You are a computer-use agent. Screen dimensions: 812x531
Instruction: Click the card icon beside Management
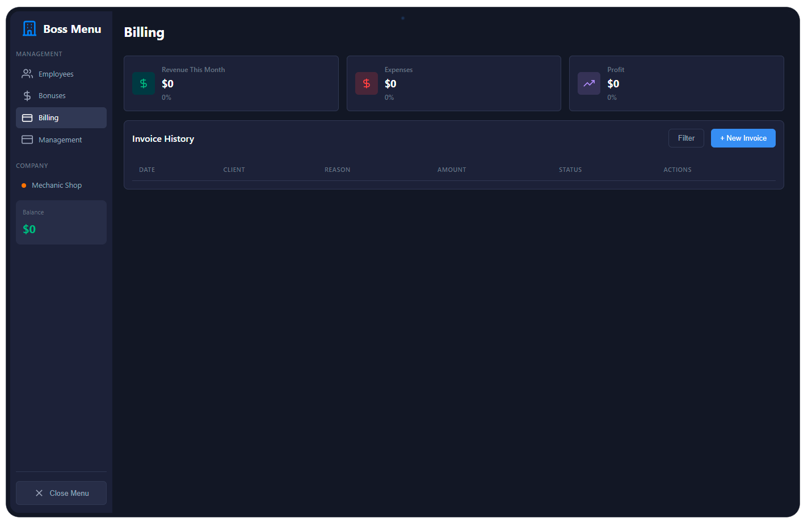[27, 139]
